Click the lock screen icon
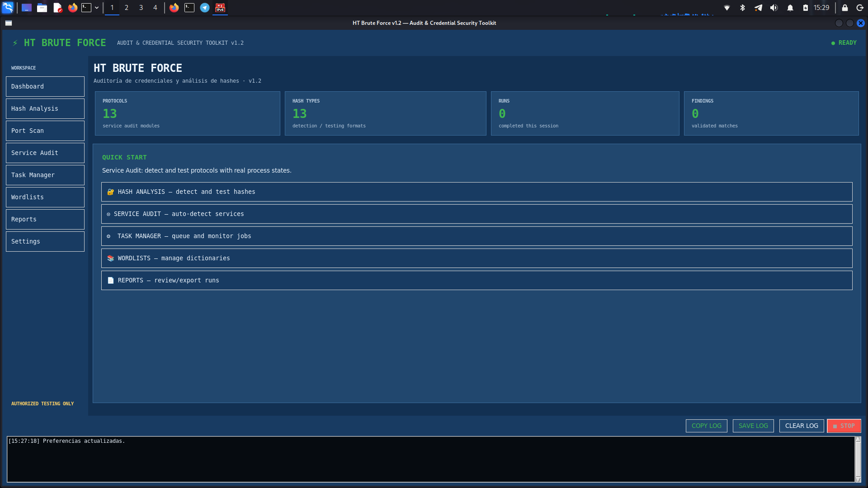Screen dimensions: 868x488 pyautogui.click(x=845, y=8)
